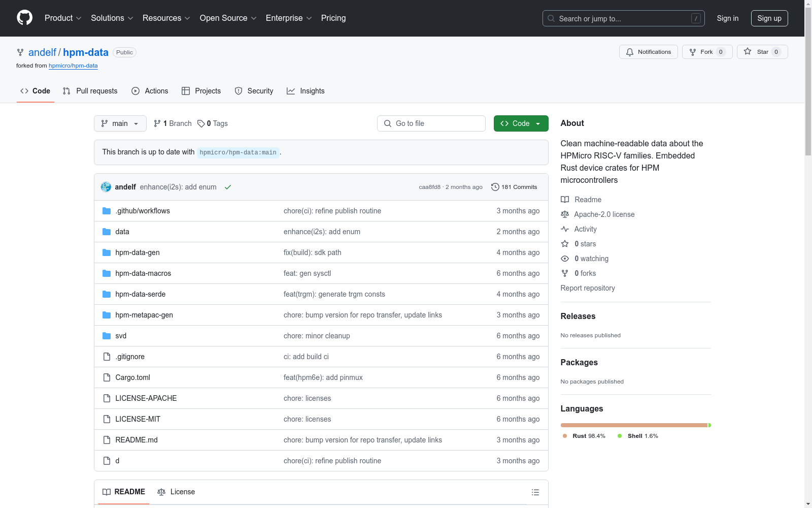Screen dimensions: 812x508
Task: Click the commit history clock icon
Action: tap(495, 187)
